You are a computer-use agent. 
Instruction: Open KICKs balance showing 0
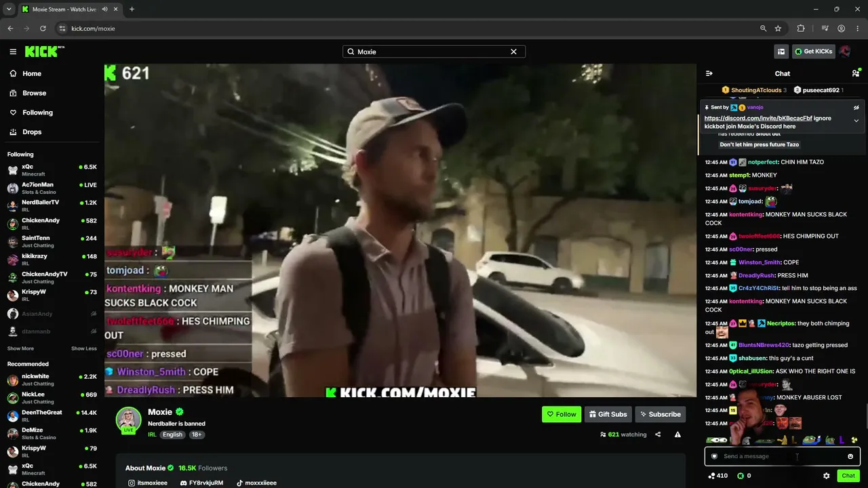(744, 476)
